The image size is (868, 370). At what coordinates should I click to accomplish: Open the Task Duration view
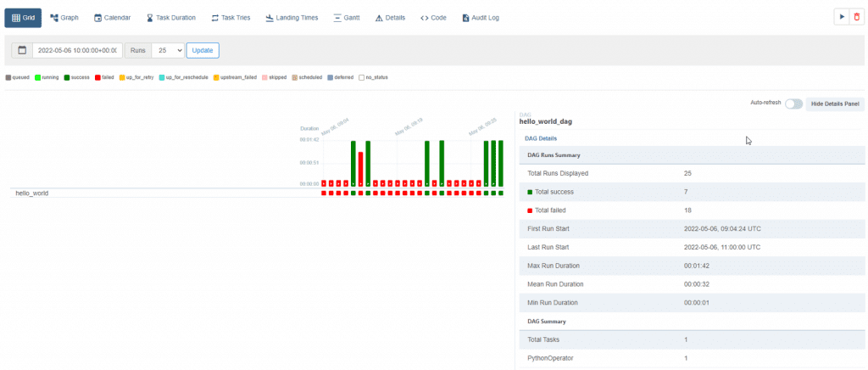[170, 18]
